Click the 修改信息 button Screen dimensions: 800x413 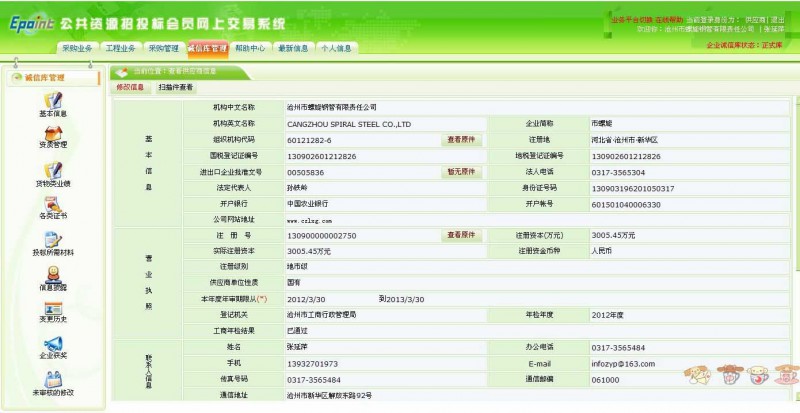coord(130,88)
